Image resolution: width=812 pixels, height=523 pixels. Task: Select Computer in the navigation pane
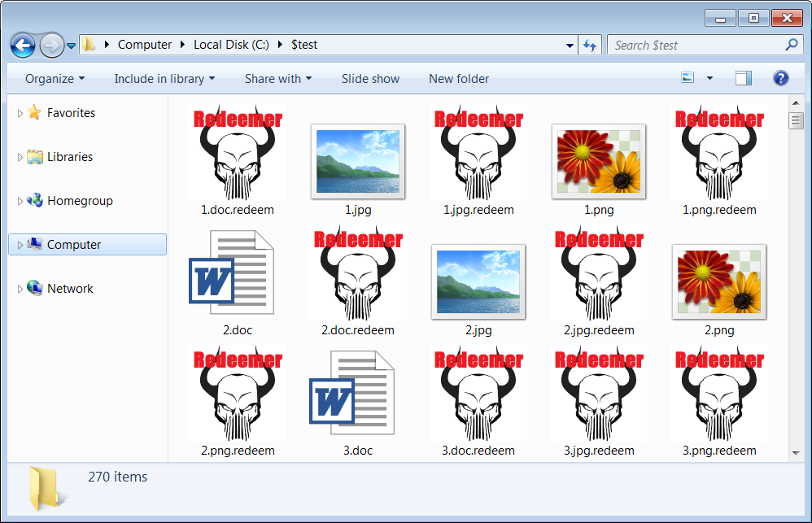coord(88,244)
